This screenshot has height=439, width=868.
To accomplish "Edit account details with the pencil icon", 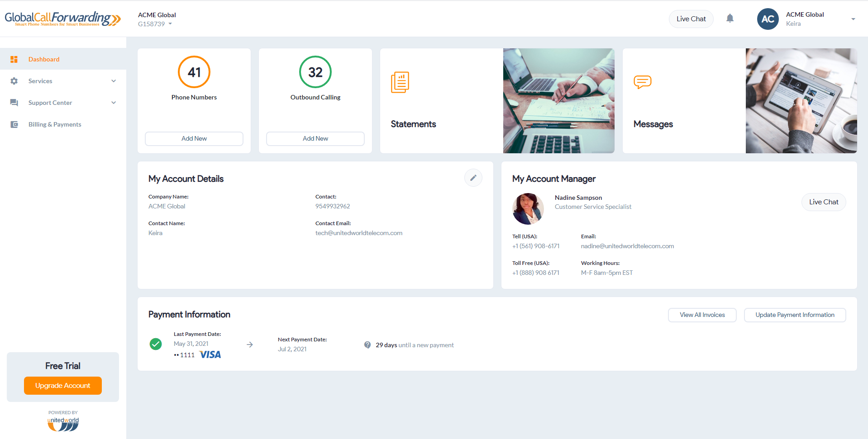I will [x=473, y=178].
